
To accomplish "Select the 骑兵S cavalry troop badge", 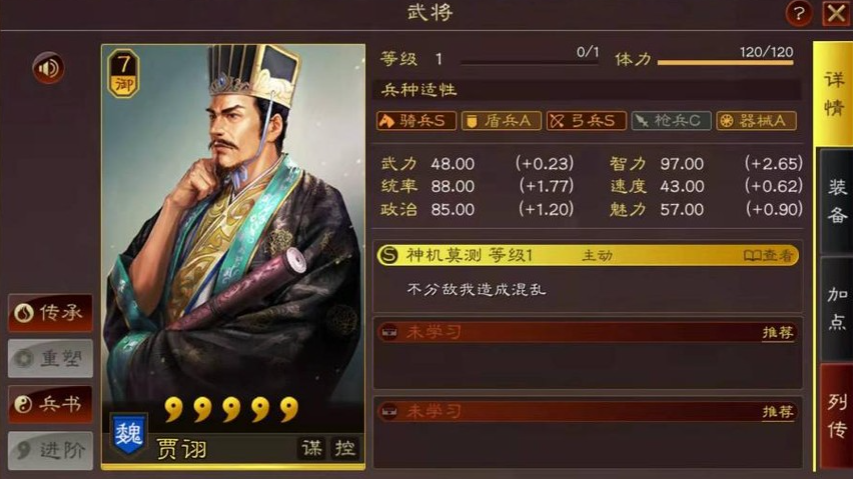I will pyautogui.click(x=416, y=121).
